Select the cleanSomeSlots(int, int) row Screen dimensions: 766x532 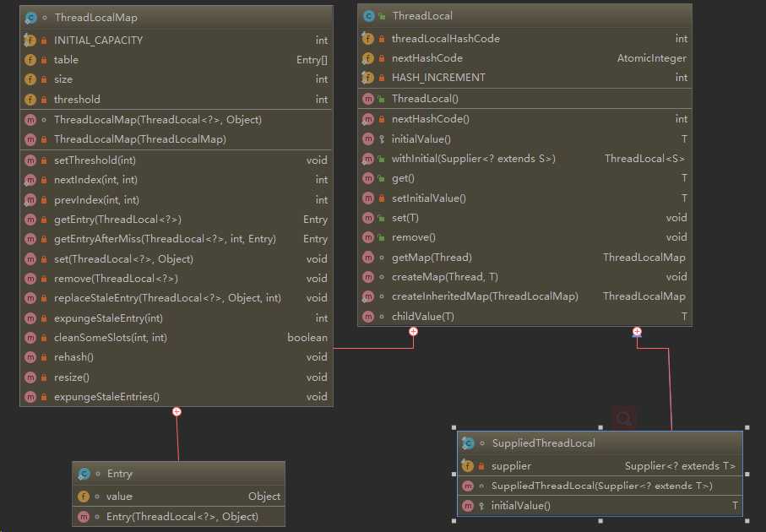coord(177,338)
